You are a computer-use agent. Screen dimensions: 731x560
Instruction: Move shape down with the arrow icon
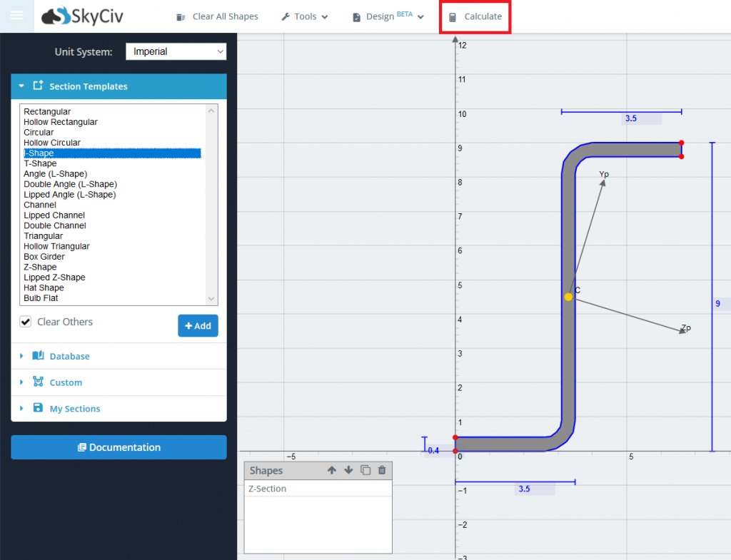pyautogui.click(x=348, y=470)
